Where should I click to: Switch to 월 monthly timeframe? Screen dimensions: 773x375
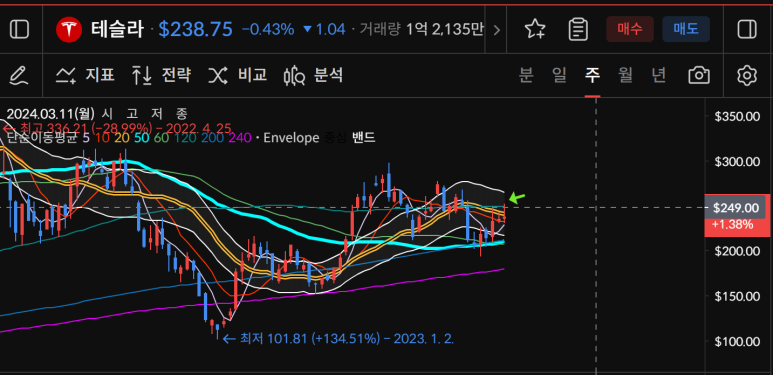tap(626, 75)
